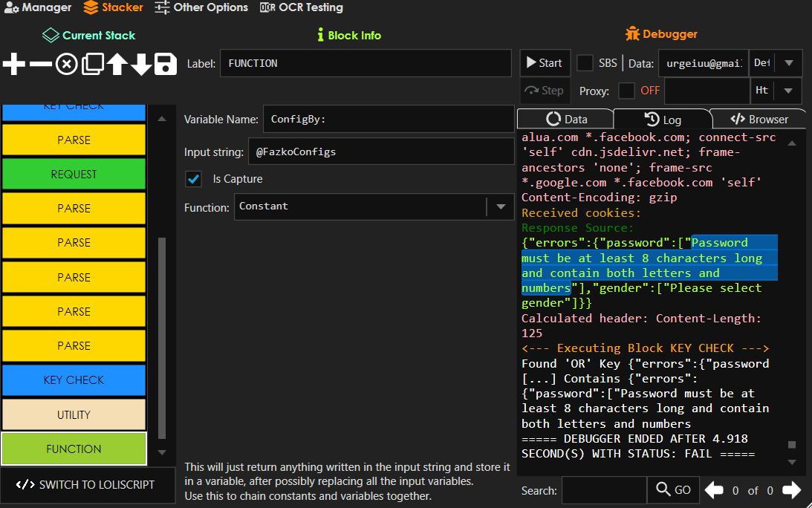Enable SBS mode checkbox
The height and width of the screenshot is (508, 812).
pos(584,62)
